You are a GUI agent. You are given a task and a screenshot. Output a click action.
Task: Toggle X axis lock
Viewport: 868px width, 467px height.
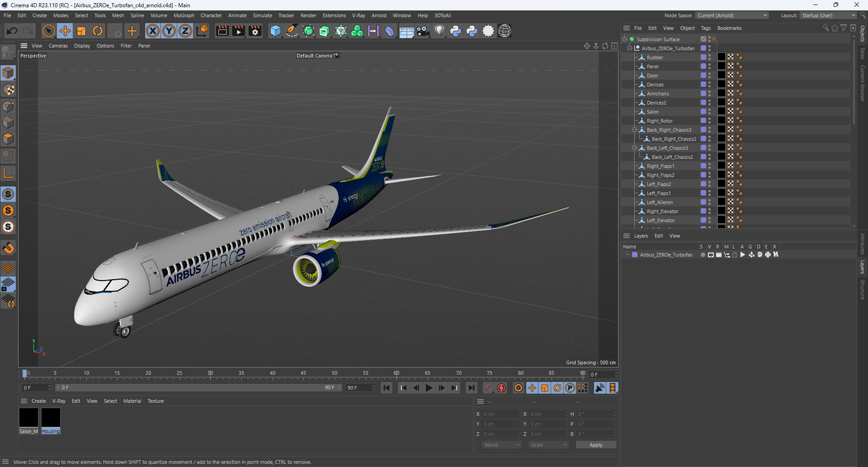coord(153,31)
